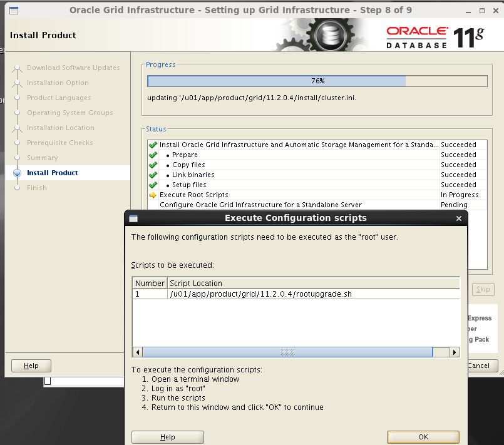Viewport: 504px width, 445px height.
Task: Select Operating System Groups step
Action: [69, 113]
